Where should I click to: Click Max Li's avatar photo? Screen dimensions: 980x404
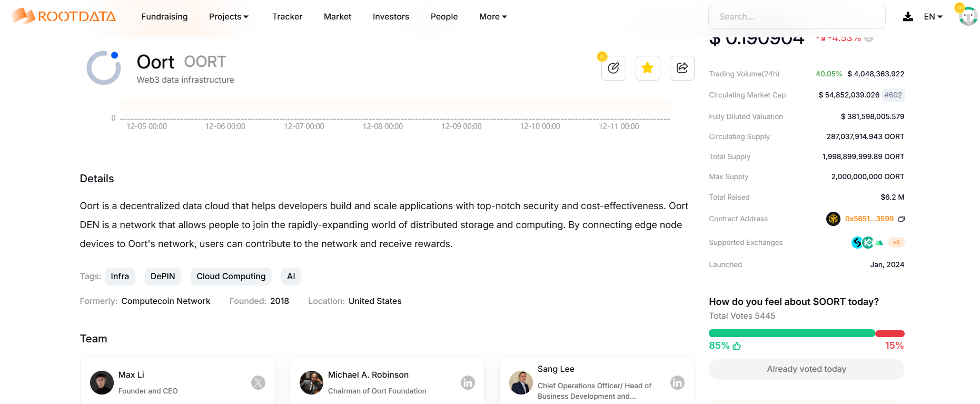pos(102,382)
